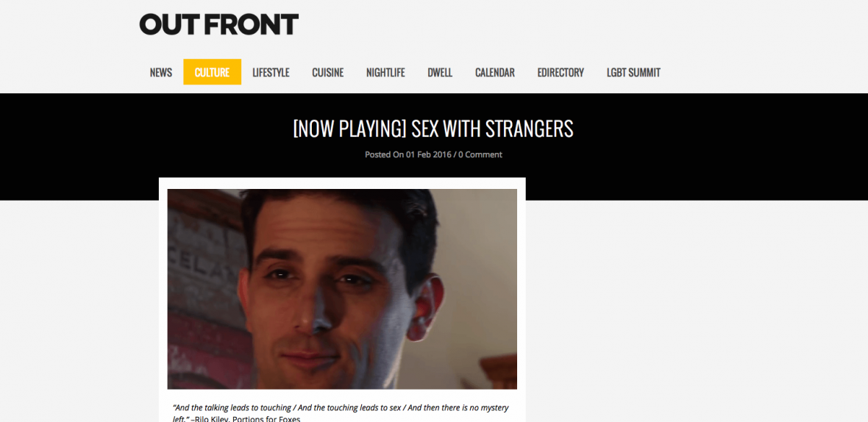Go to the LGBT Summit page
The image size is (868, 422).
tap(633, 73)
